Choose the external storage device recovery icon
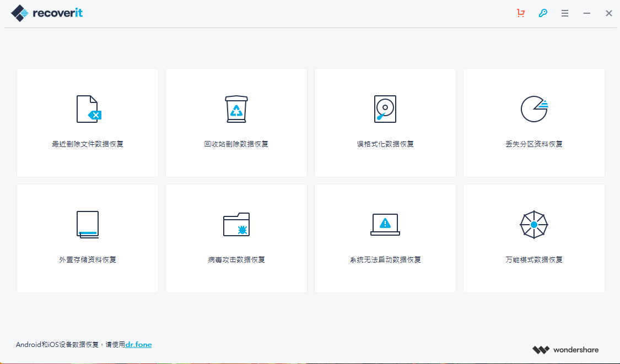Image resolution: width=620 pixels, height=364 pixels. click(x=88, y=224)
